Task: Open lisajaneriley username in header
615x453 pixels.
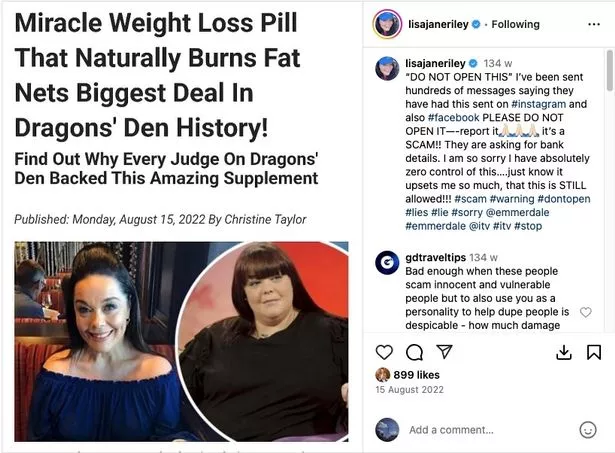Action: tap(438, 24)
